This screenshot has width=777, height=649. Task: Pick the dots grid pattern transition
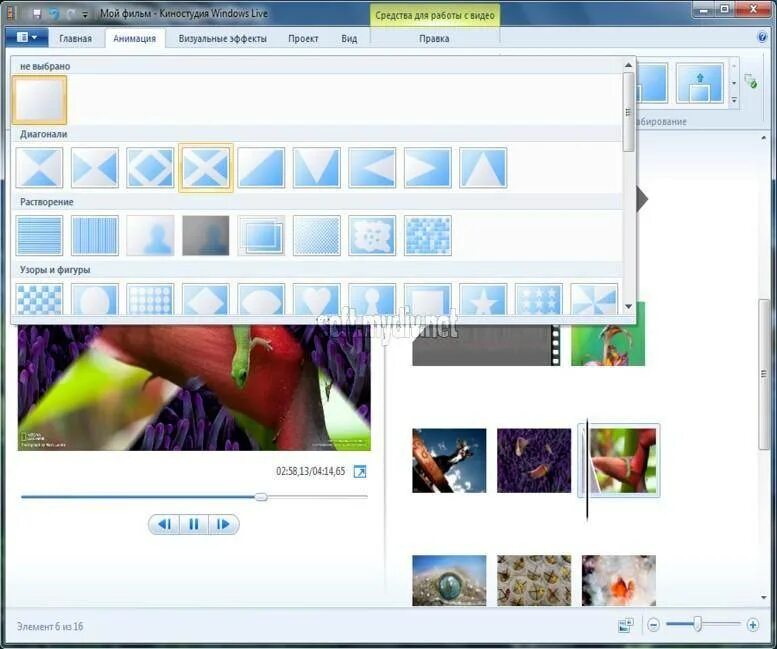click(x=150, y=299)
